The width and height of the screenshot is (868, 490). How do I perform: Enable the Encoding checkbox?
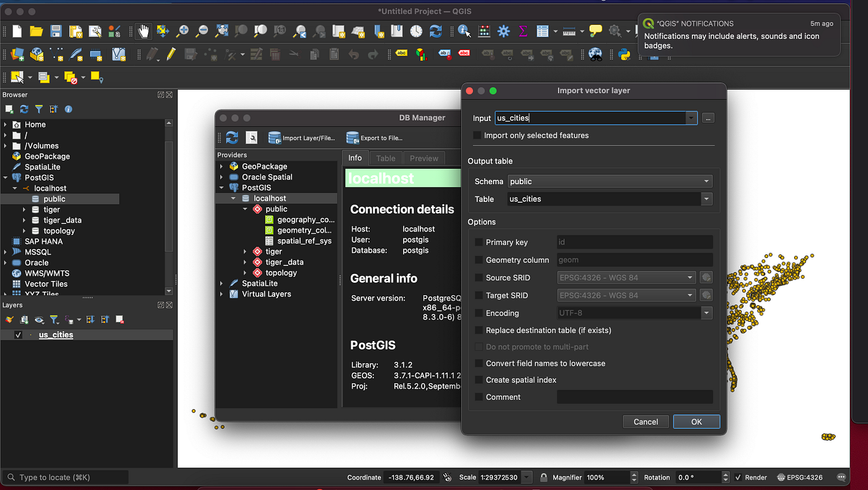coord(479,313)
